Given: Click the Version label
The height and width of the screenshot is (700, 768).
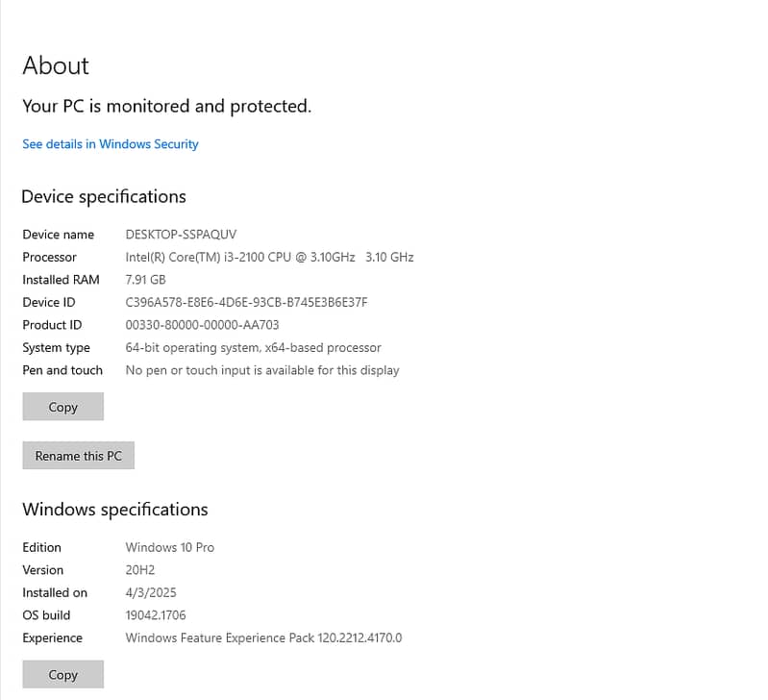Looking at the screenshot, I should pos(43,570).
